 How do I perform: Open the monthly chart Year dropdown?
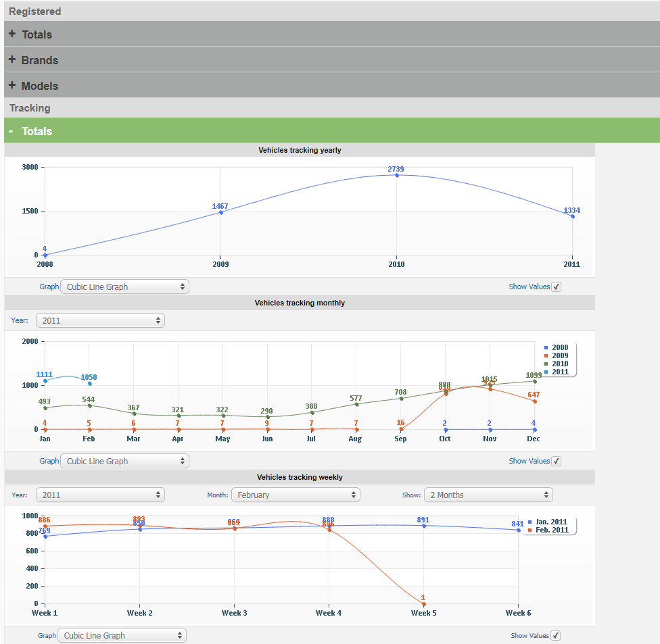coord(100,320)
